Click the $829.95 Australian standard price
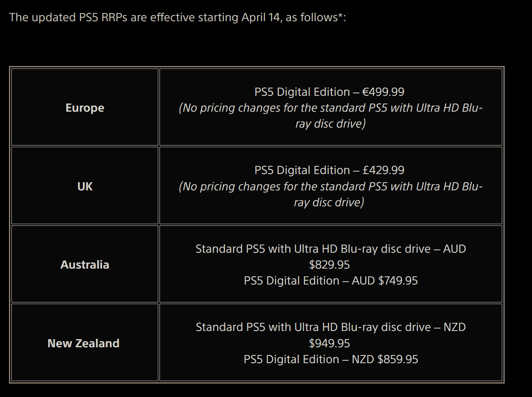The height and width of the screenshot is (397, 532). (x=330, y=265)
